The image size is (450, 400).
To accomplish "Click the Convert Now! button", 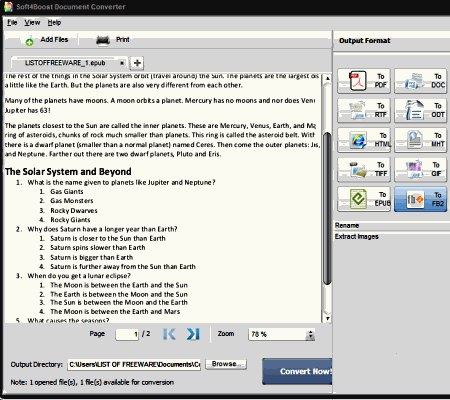I will pyautogui.click(x=297, y=371).
